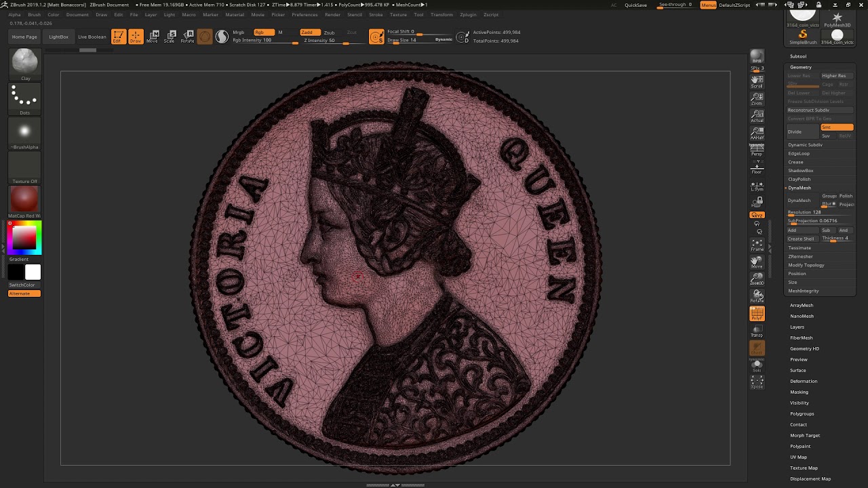Expand the Polygroups subpalette
The height and width of the screenshot is (488, 868).
coord(802,413)
